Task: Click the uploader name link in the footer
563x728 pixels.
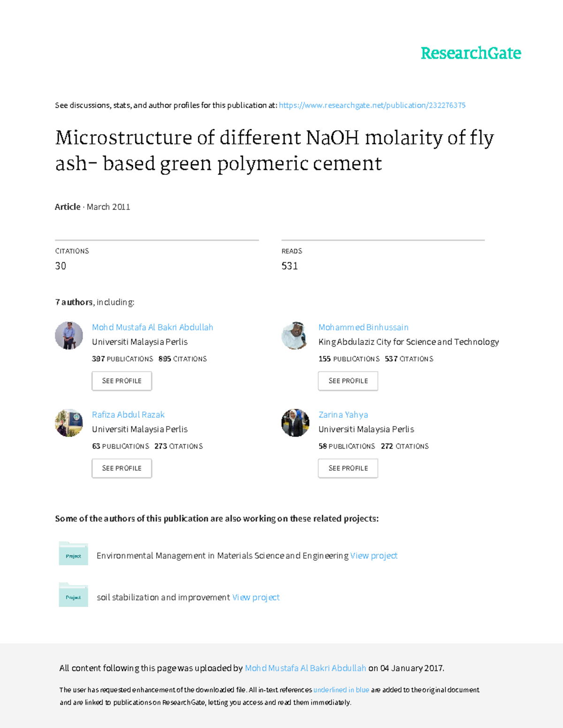Action: [x=305, y=668]
